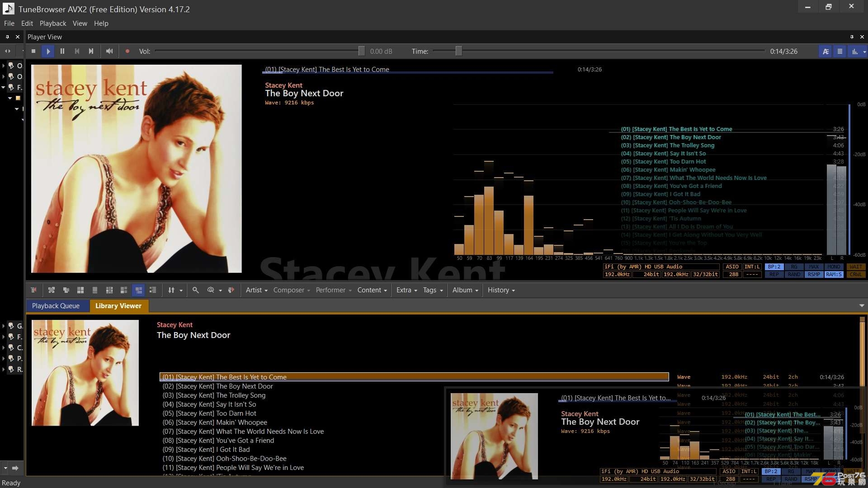Click the spectrum bars icon in Player View

[x=854, y=52]
